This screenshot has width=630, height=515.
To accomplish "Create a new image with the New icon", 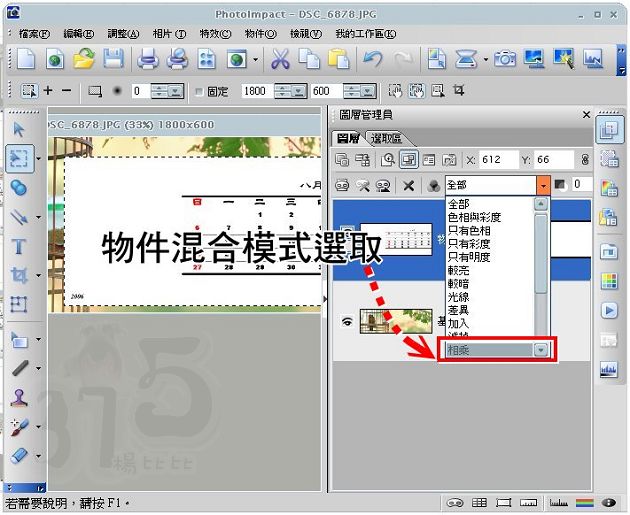I will [26, 59].
